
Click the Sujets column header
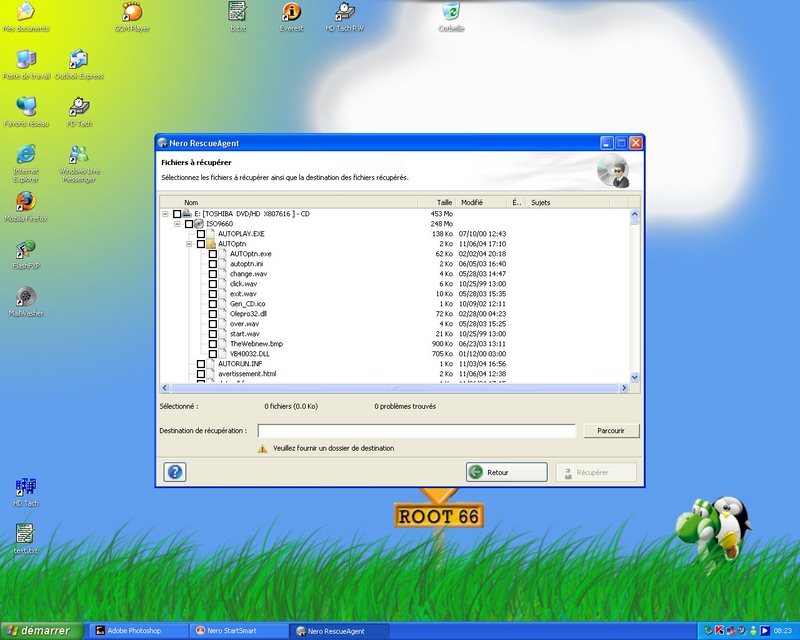click(567, 202)
